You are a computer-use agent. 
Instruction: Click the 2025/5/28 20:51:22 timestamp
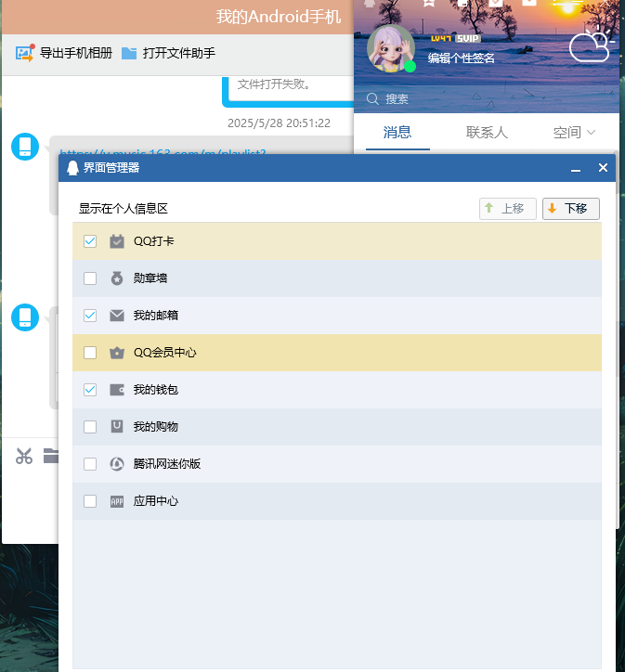point(279,123)
